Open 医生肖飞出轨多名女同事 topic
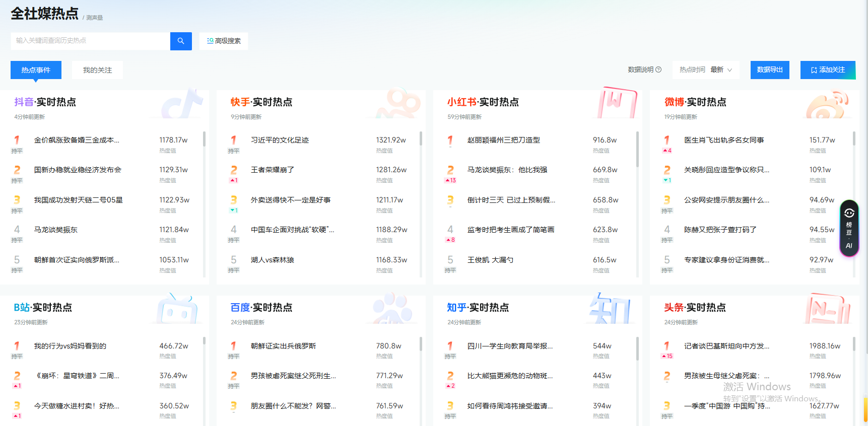This screenshot has height=426, width=868. click(724, 140)
